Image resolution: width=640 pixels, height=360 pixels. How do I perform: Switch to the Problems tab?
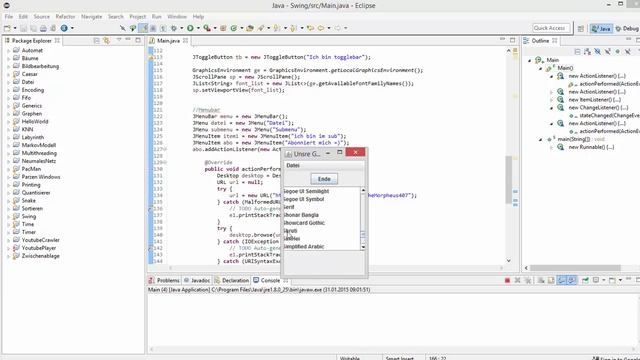click(x=164, y=280)
